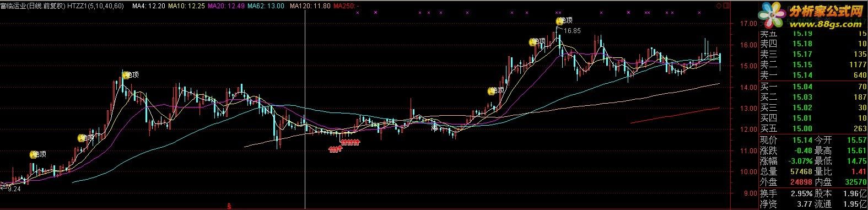This screenshot has width=868, height=210.
Task: Click the small diamond icon at chart corner
Action: point(719,5)
